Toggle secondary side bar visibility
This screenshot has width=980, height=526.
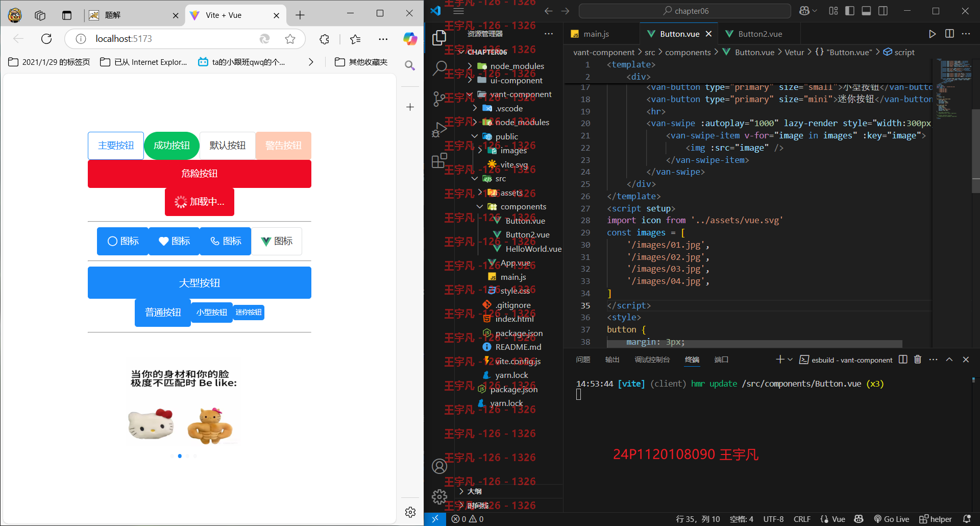click(x=883, y=11)
